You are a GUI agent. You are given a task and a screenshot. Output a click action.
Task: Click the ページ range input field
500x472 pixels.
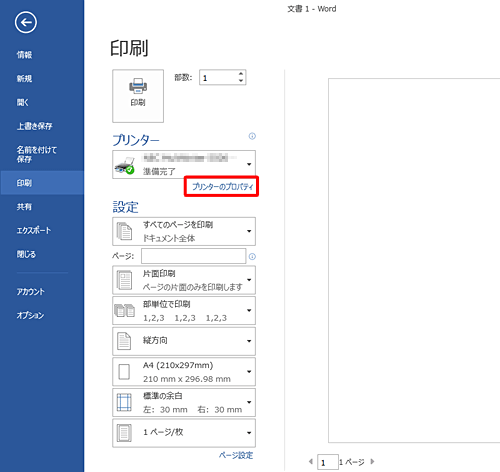click(x=194, y=256)
